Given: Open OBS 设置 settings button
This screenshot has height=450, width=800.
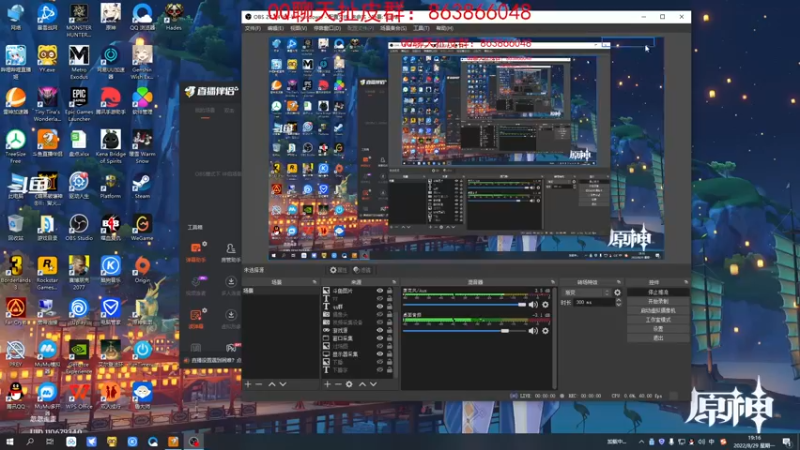Looking at the screenshot, I should (x=658, y=329).
